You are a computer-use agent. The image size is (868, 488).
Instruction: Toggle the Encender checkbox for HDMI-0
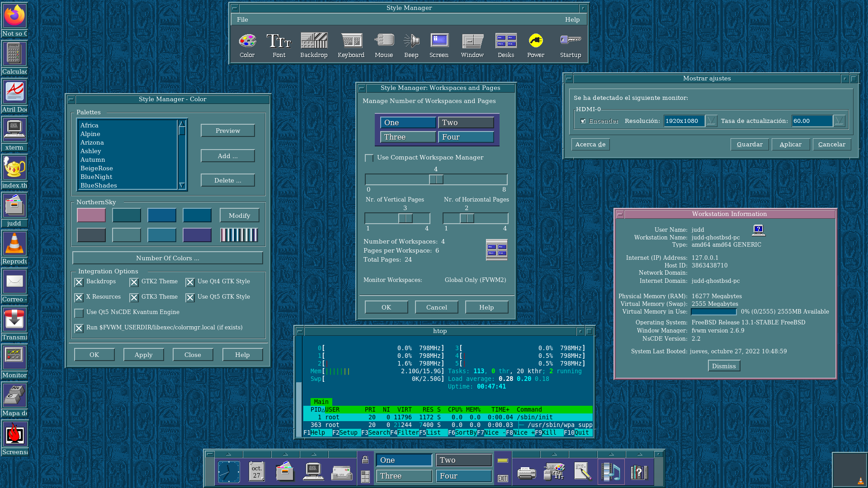583,121
